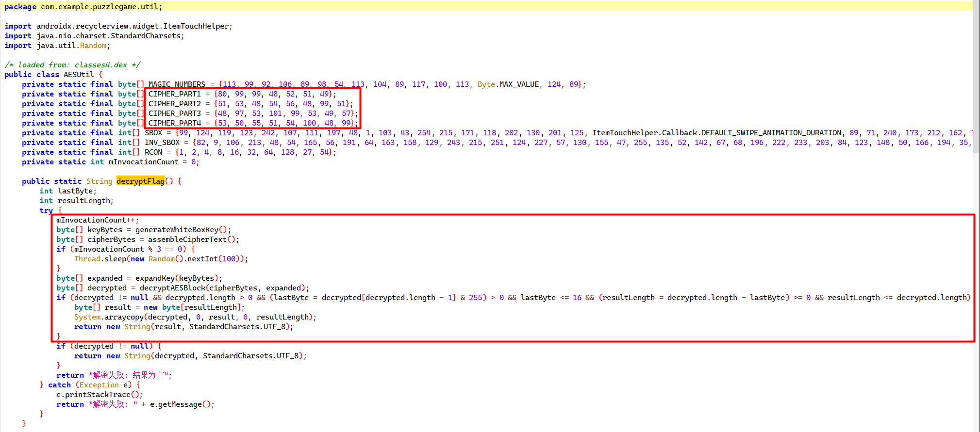The image size is (980, 432).
Task: Click the highlighted decryptFlag method name
Action: tap(140, 181)
